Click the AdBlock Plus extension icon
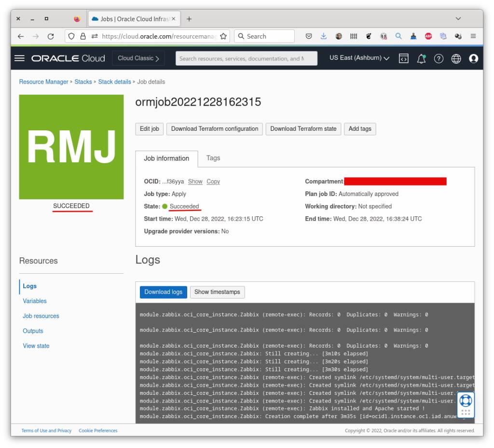Image resolution: width=494 pixels, height=448 pixels. pos(428,36)
